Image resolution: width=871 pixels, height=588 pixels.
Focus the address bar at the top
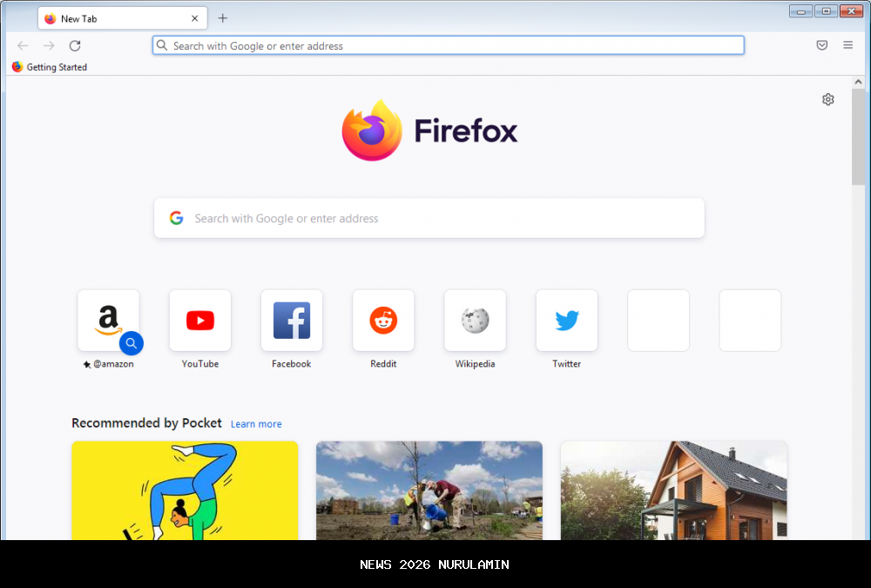tap(449, 45)
